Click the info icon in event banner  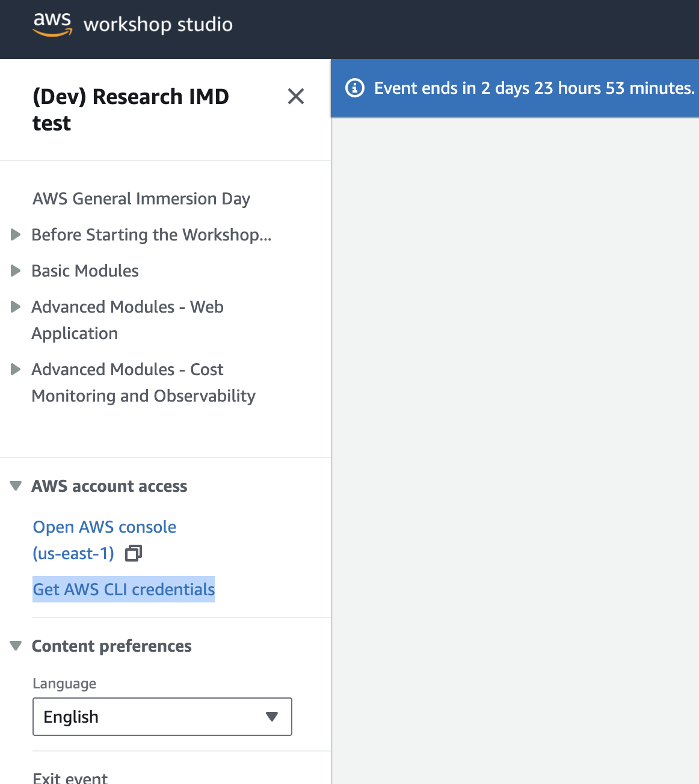pyautogui.click(x=355, y=88)
